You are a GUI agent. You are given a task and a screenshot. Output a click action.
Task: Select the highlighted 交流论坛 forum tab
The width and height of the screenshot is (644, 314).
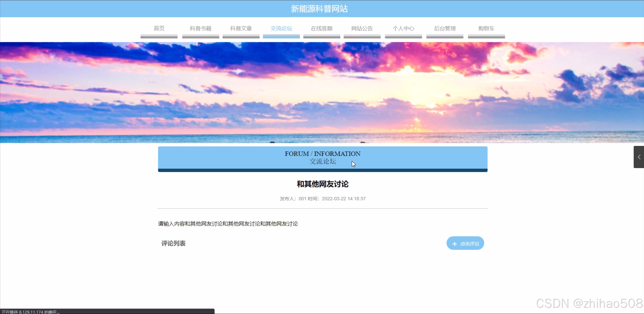[281, 28]
